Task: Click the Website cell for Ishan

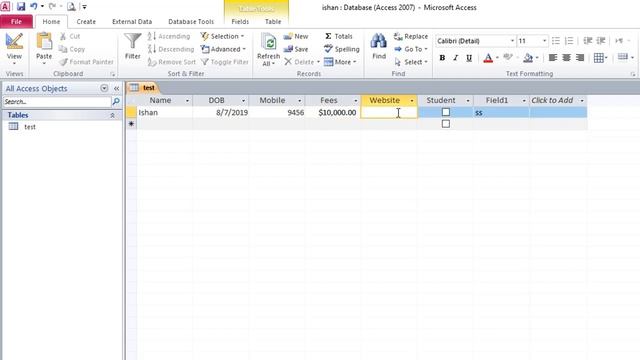Action: coord(389,112)
